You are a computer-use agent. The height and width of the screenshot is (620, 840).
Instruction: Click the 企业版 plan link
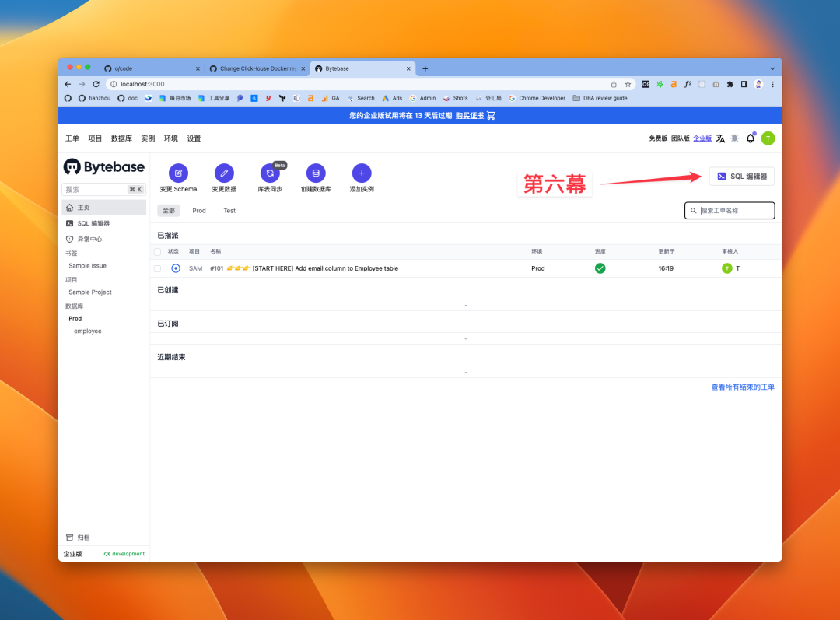point(702,138)
